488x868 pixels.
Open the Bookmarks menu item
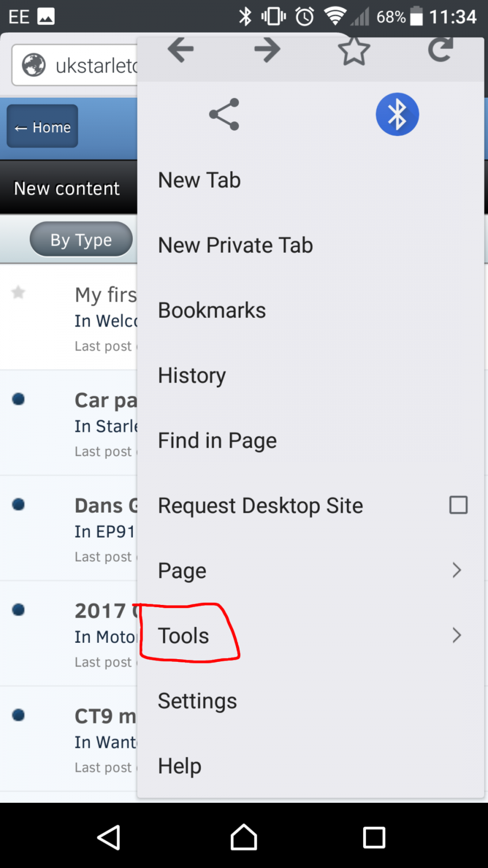click(211, 310)
